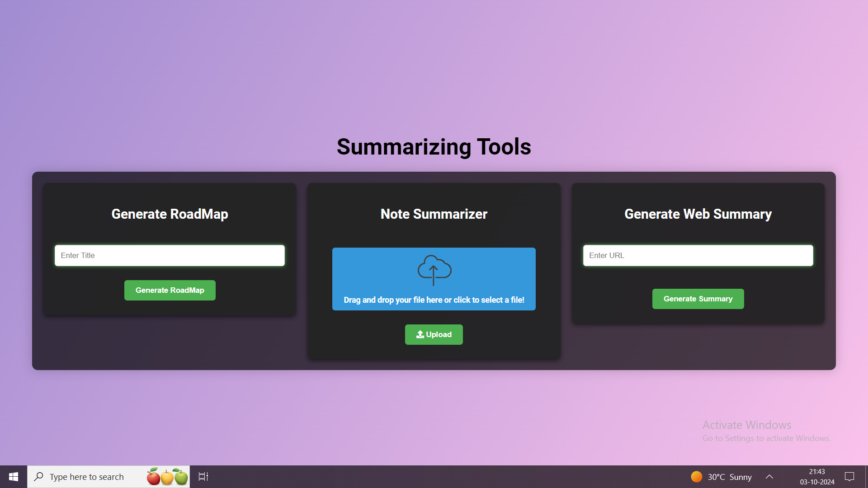The image size is (868, 488).
Task: Focus the Enter Title input field
Action: [170, 255]
